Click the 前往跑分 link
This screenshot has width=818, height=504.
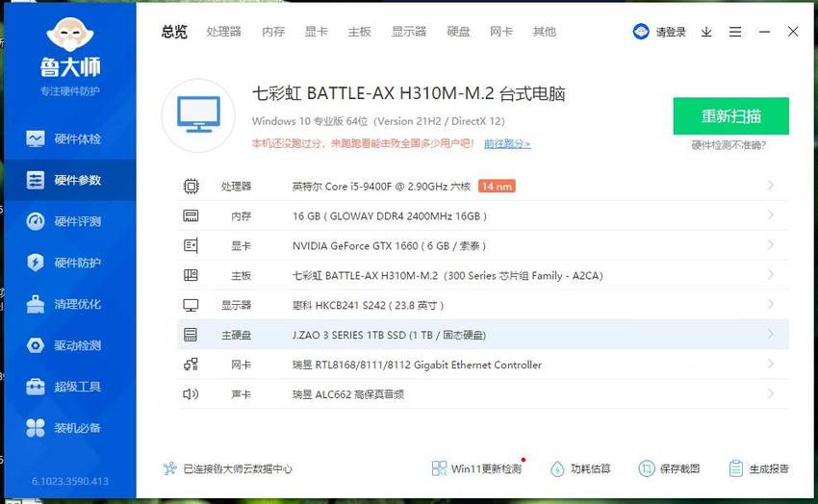click(507, 143)
